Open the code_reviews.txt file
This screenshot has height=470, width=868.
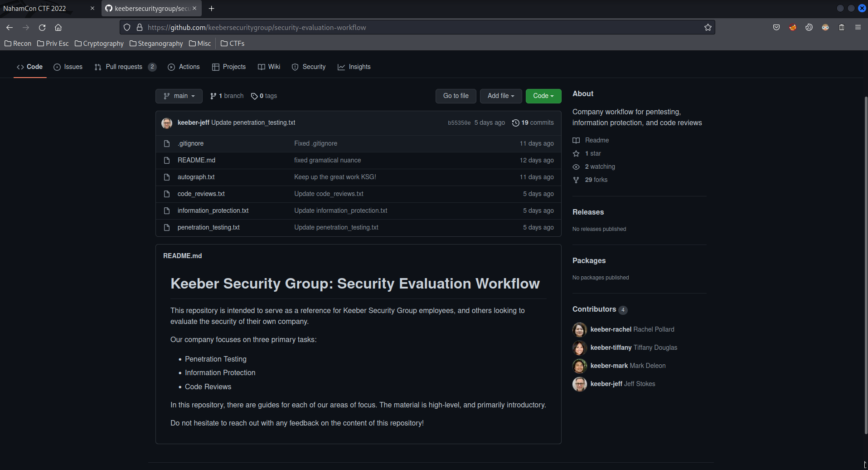click(201, 194)
